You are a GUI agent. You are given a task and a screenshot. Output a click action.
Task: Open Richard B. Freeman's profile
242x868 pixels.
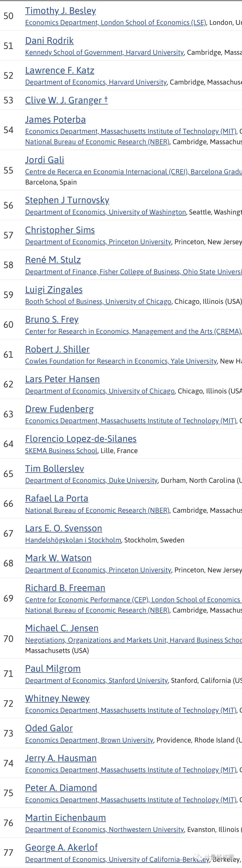tap(65, 588)
